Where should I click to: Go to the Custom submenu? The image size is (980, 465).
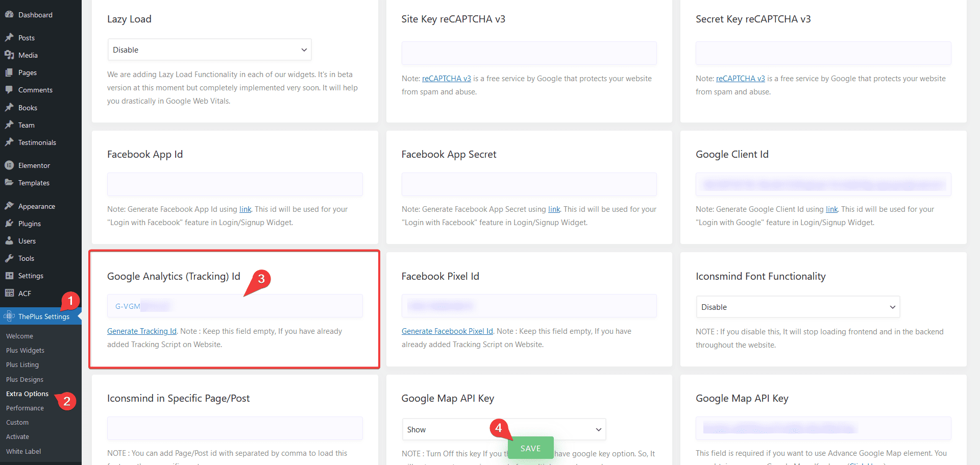click(x=17, y=422)
